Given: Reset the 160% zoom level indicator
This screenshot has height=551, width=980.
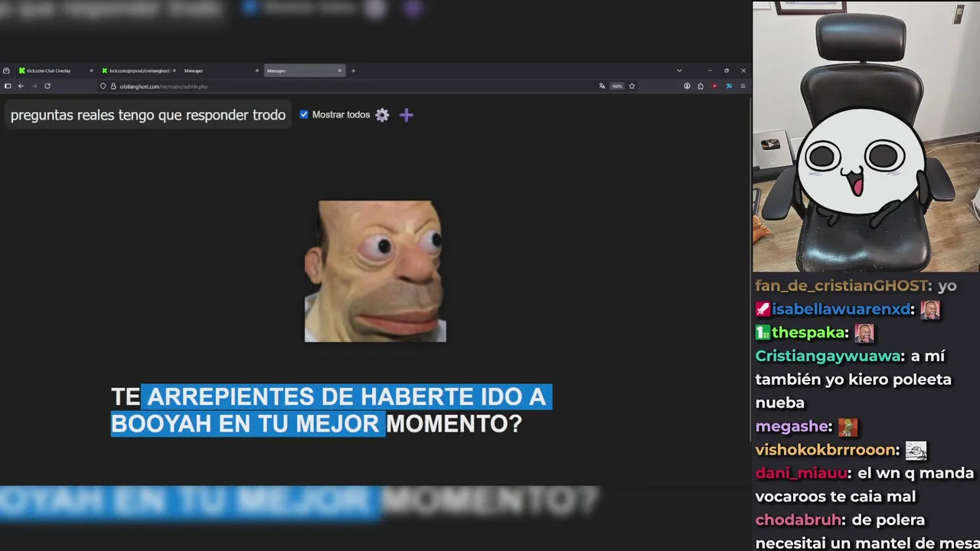Looking at the screenshot, I should [x=616, y=86].
